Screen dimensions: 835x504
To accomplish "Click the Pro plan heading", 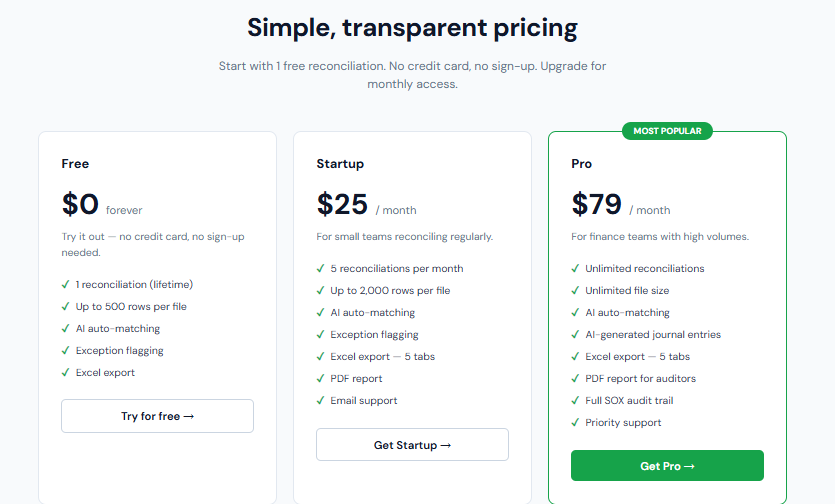I will pos(581,164).
